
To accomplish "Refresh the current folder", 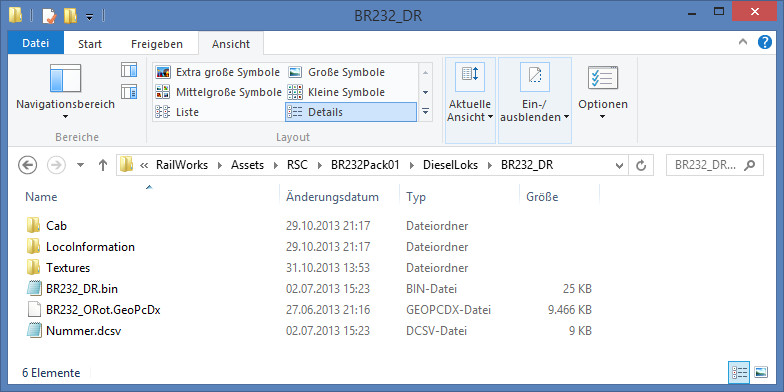I will click(x=641, y=166).
